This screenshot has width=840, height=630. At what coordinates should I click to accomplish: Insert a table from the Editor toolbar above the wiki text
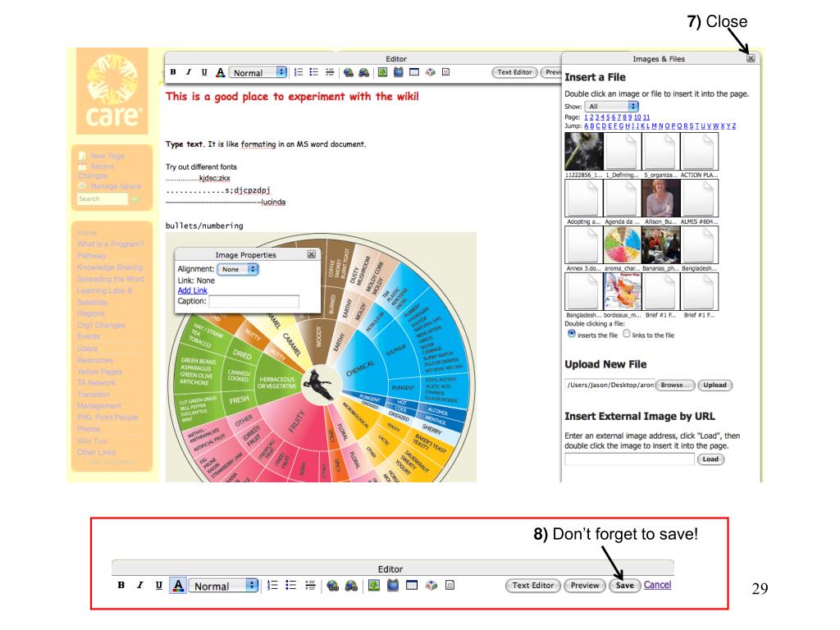pos(414,72)
